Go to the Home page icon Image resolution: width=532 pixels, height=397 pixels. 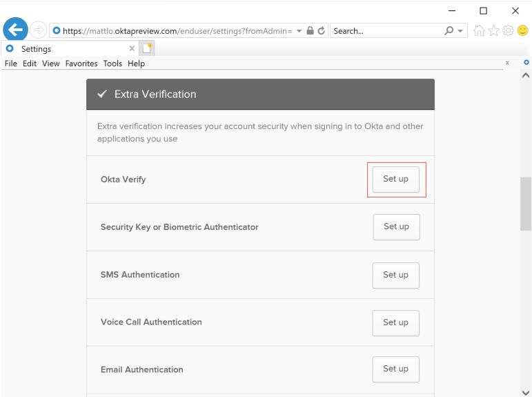coord(479,31)
